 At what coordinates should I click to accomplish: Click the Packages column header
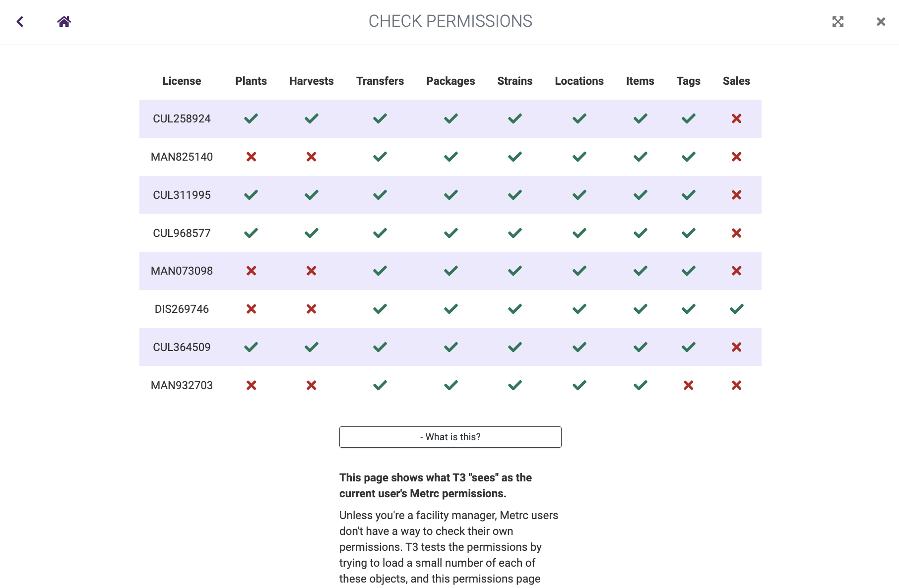coord(450,81)
